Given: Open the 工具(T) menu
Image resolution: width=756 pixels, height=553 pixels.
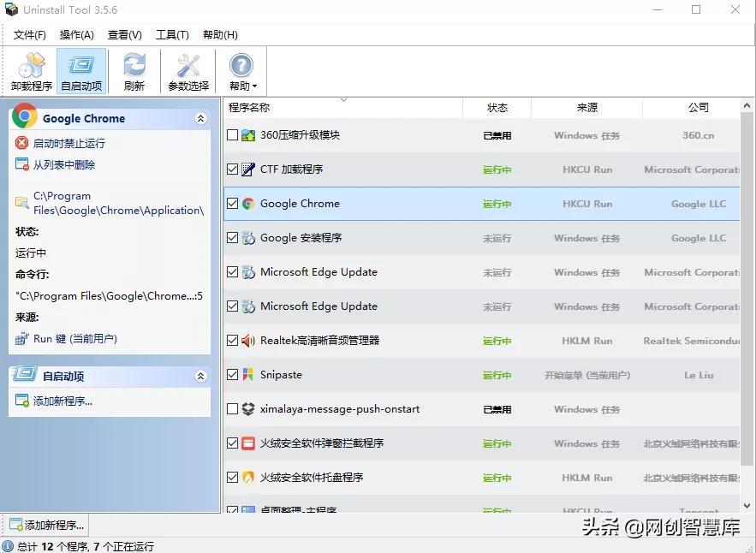Looking at the screenshot, I should (171, 34).
